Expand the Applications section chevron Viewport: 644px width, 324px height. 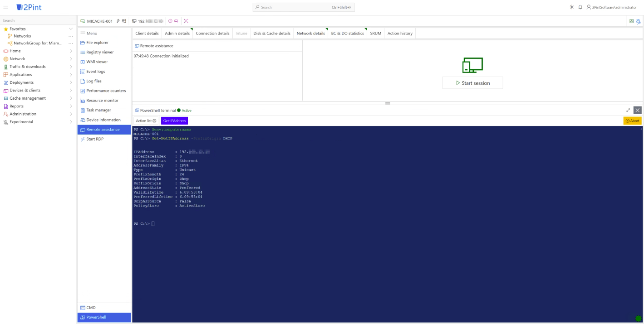[71, 74]
